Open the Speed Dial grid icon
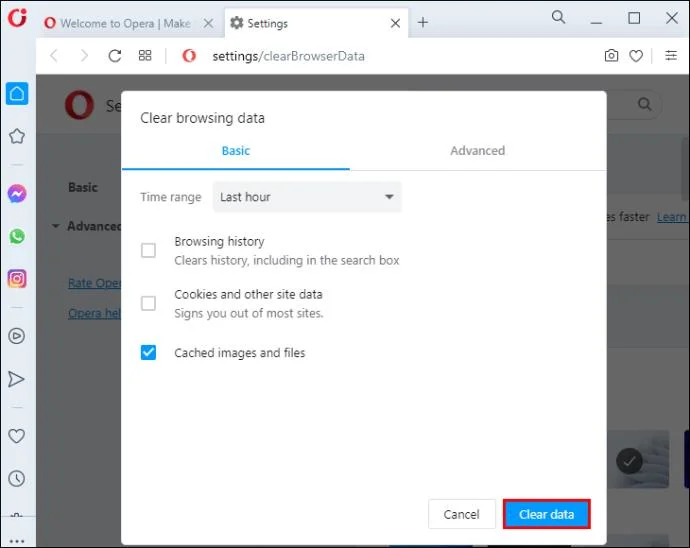The image size is (690, 548). tap(145, 55)
